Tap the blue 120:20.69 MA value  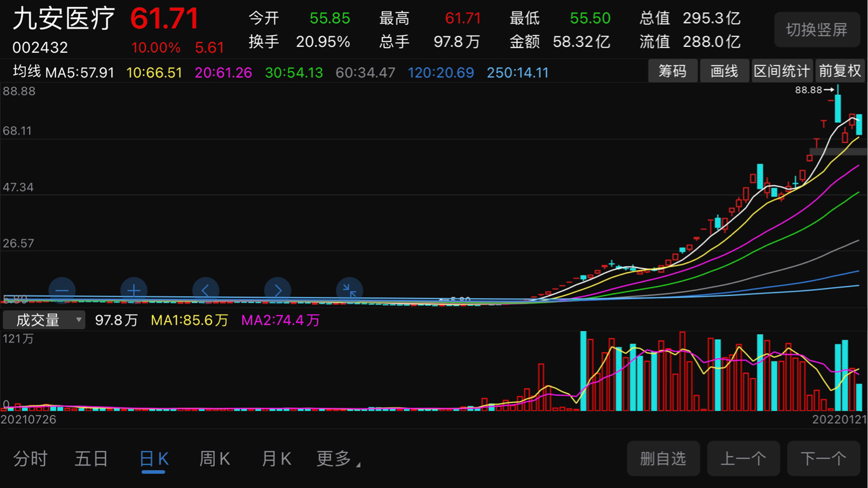[441, 72]
